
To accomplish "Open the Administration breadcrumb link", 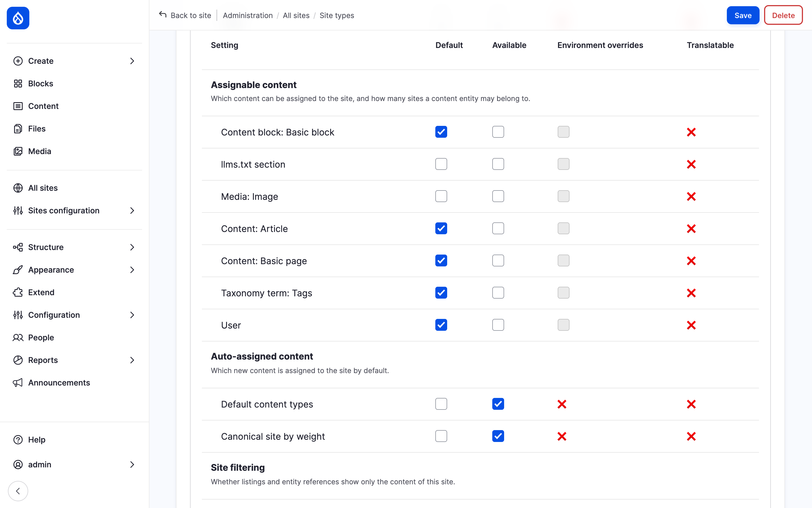I will 248,16.
